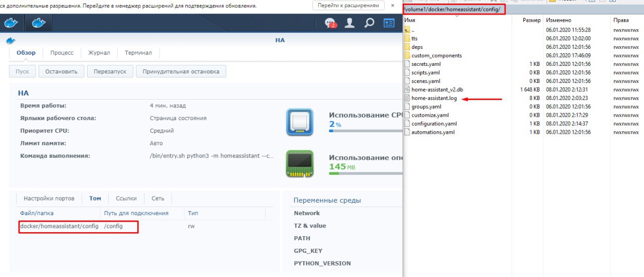Viewport: 644px width, 277px height.
Task: Click the memory usage progress bar
Action: tap(366, 173)
